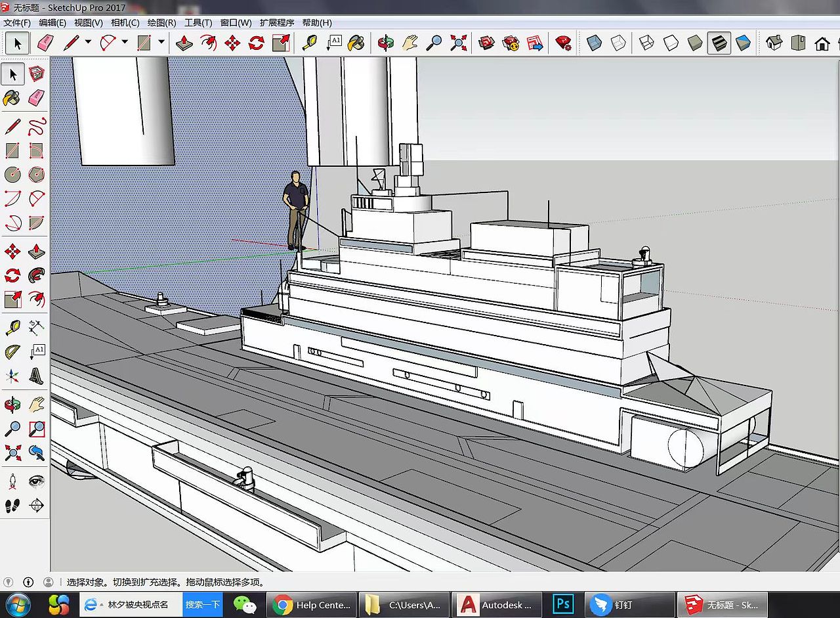Activate the Orbit tool in the top toolbar
840x618 pixels.
click(385, 43)
